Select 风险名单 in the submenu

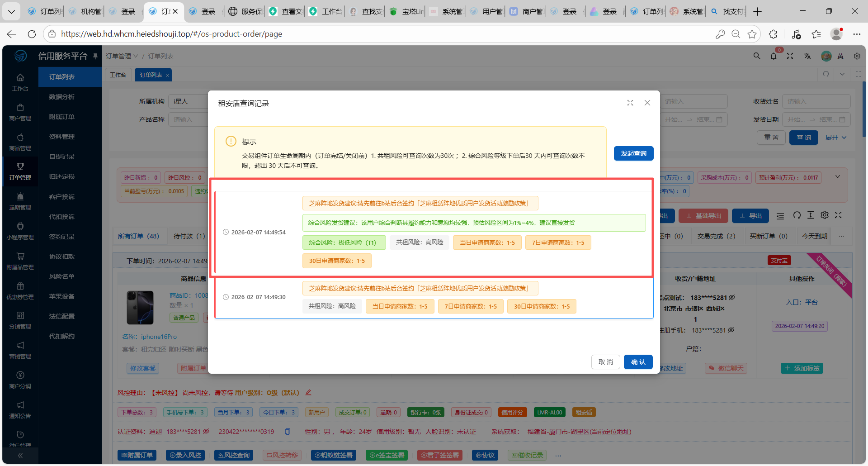pos(62,276)
